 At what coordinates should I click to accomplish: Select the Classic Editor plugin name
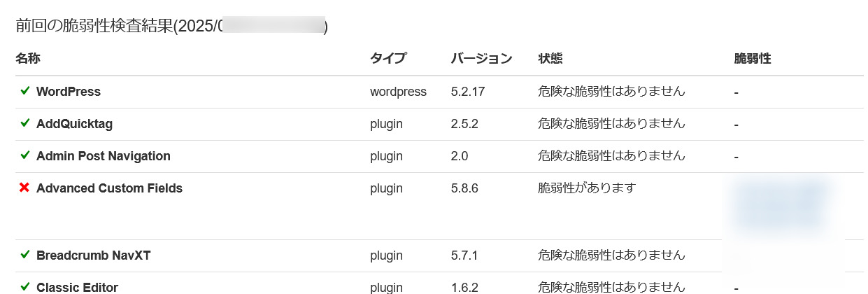click(77, 288)
